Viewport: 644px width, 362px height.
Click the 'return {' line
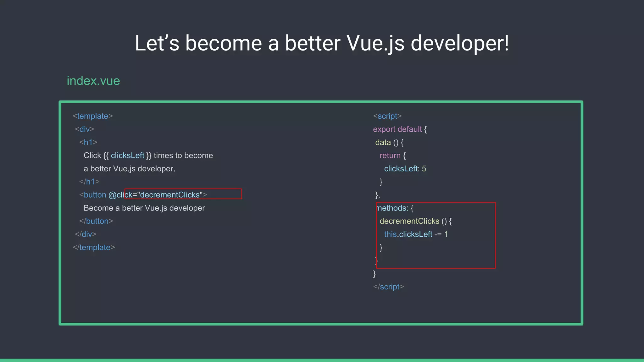pyautogui.click(x=393, y=156)
